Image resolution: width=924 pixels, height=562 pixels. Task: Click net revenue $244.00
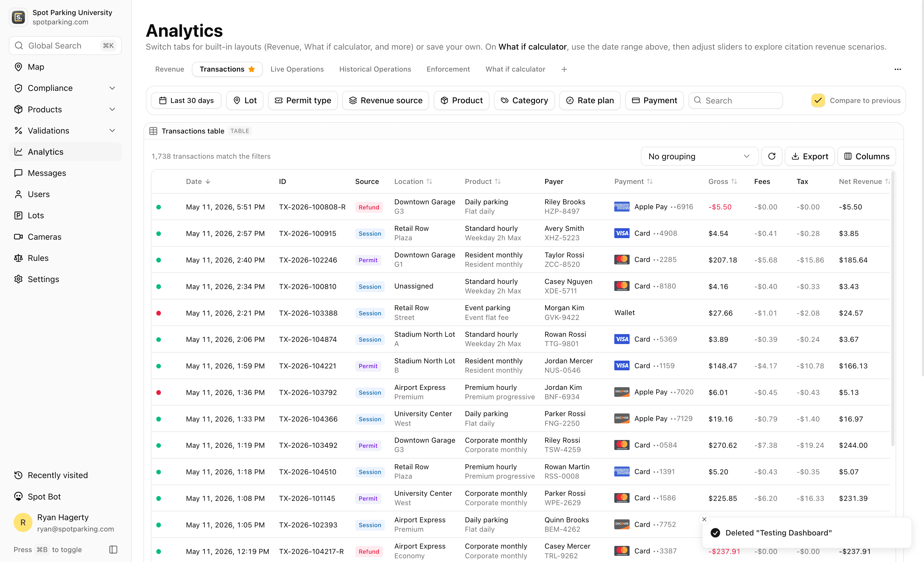pos(853,445)
